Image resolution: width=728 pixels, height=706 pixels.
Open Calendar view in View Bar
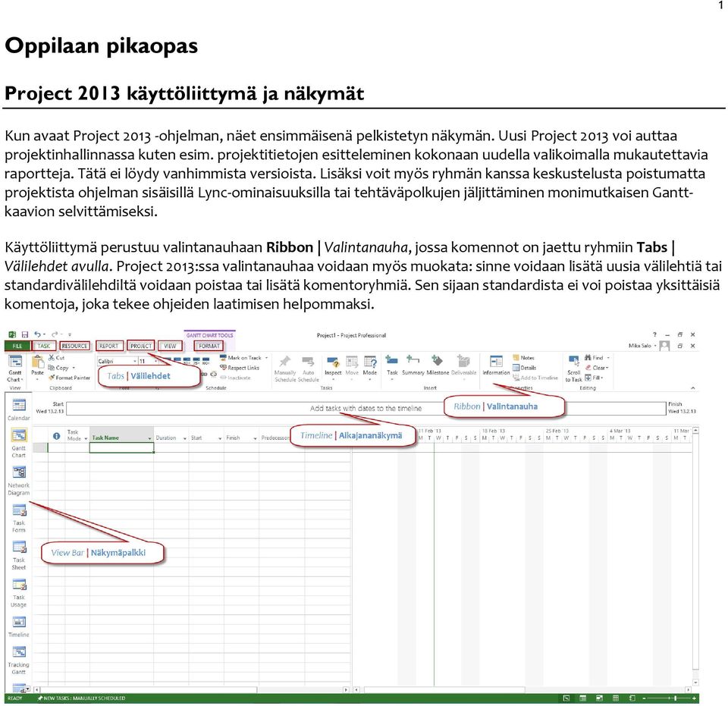coord(18,409)
